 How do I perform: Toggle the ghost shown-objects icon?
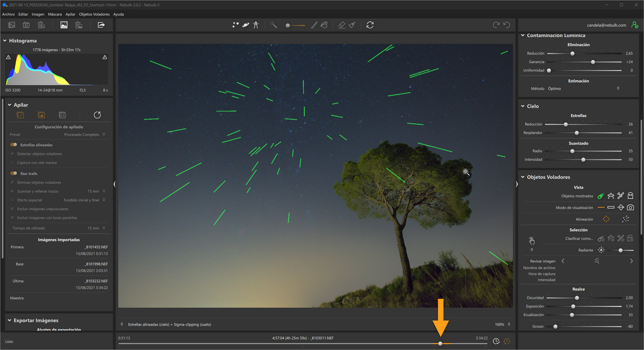click(x=631, y=196)
